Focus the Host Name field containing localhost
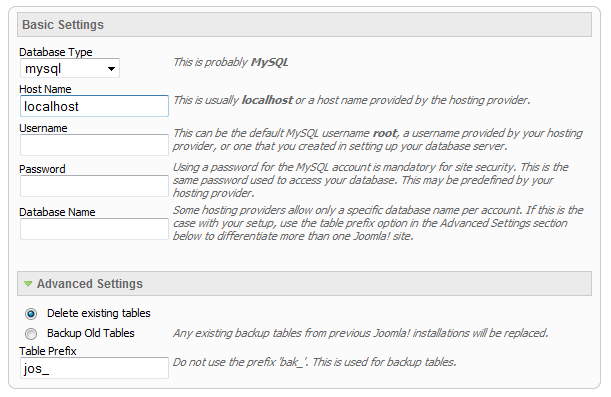 [x=94, y=106]
